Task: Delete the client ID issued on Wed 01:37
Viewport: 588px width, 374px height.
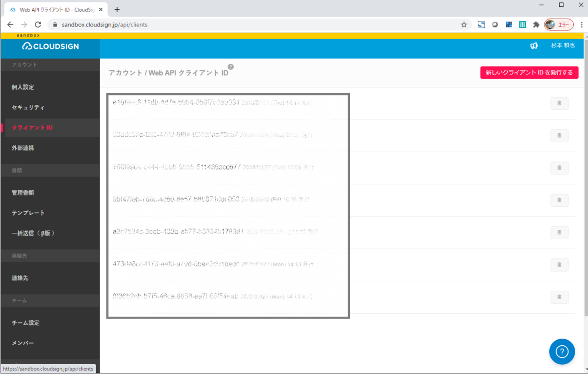Action: [560, 136]
